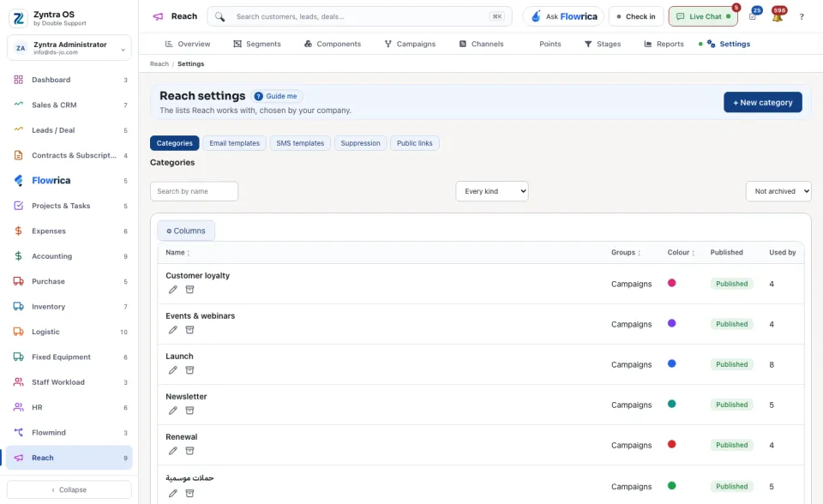Click Guide me button
This screenshot has width=823, height=504.
tap(277, 96)
